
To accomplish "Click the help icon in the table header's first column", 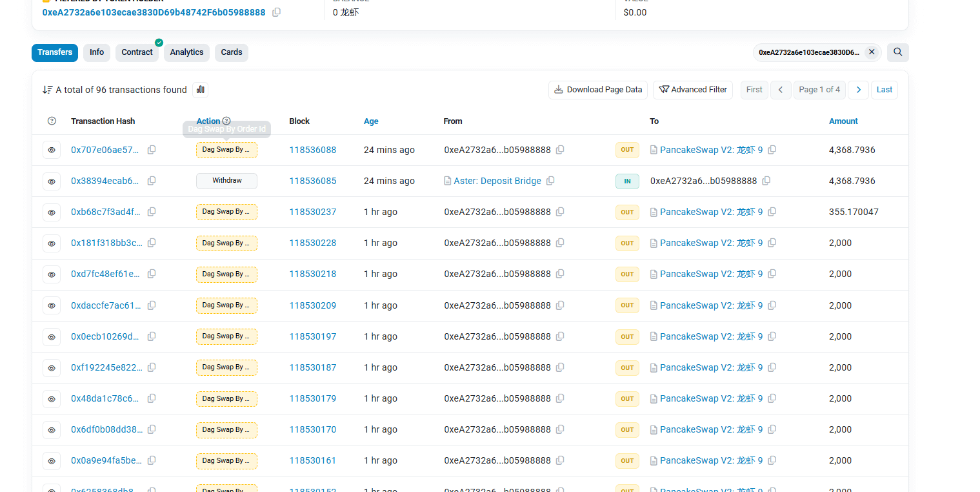I will [52, 121].
